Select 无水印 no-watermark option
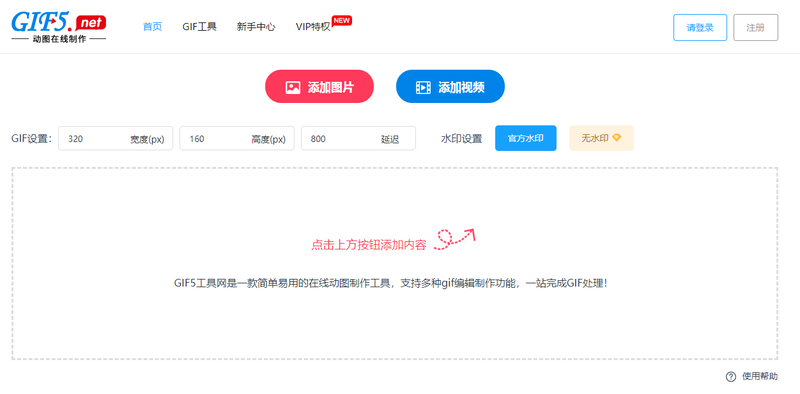Image resolution: width=800 pixels, height=394 pixels. click(x=601, y=138)
